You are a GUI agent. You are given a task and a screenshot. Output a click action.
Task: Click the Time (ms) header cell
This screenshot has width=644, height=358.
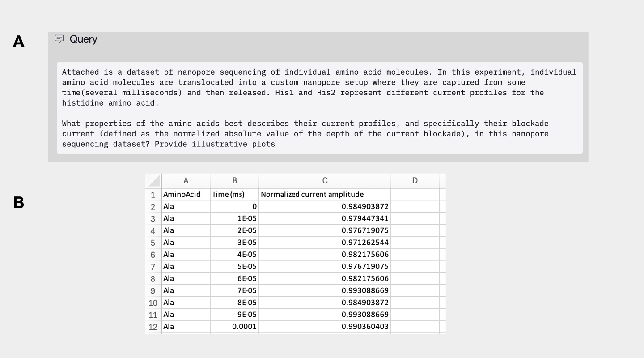[235, 195]
